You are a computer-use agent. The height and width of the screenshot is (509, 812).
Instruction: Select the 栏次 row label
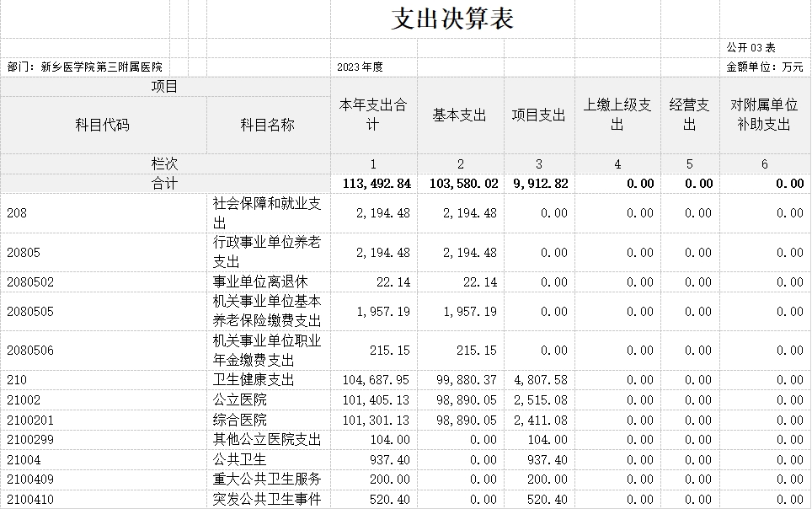[165, 163]
